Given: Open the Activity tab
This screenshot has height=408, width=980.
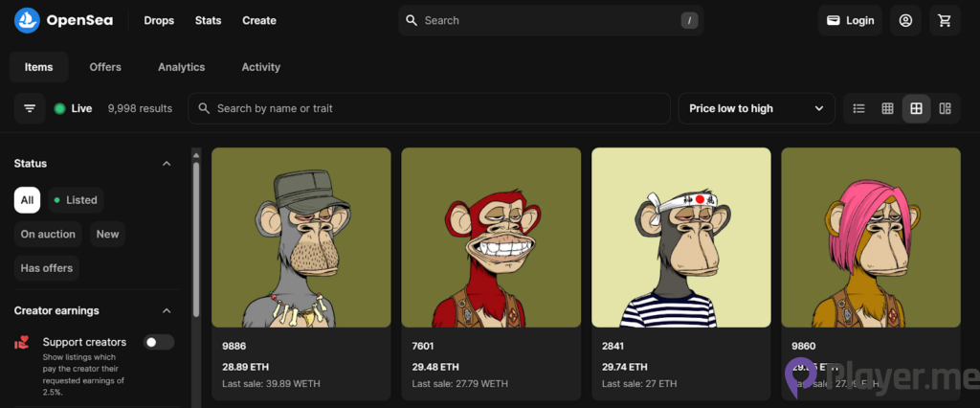Looking at the screenshot, I should click(260, 67).
